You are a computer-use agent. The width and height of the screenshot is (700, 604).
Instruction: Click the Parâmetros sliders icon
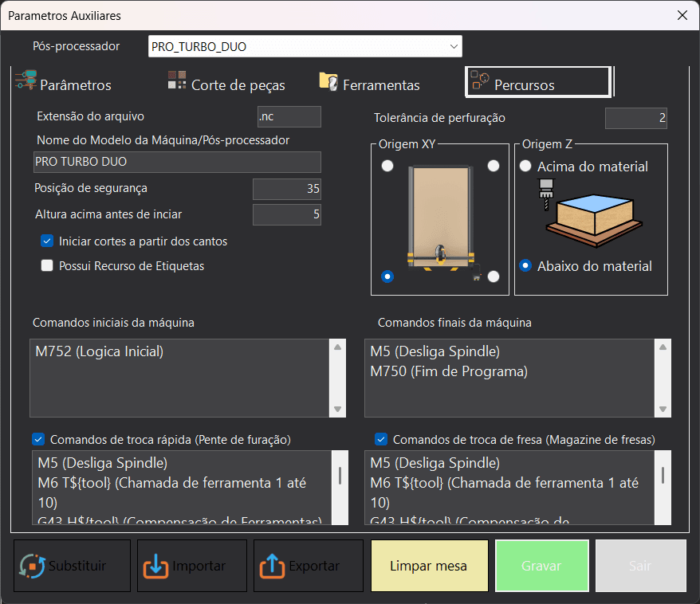pyautogui.click(x=26, y=80)
